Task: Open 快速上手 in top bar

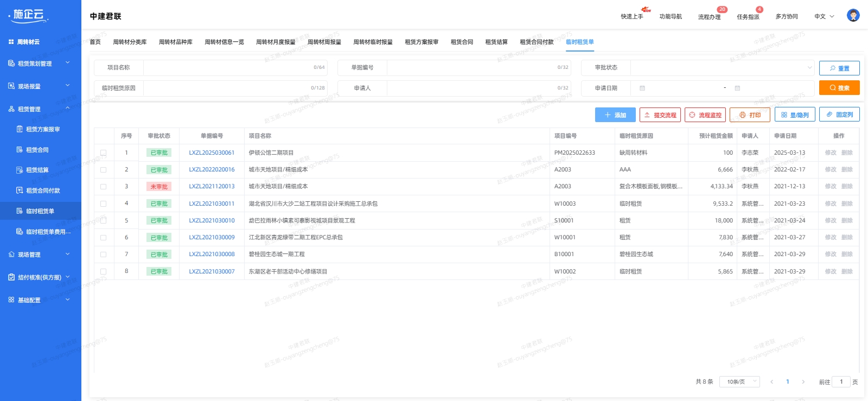Action: coord(632,17)
